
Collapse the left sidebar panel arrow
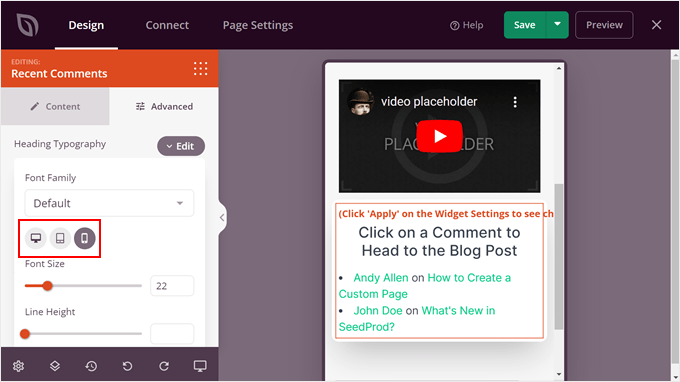tap(222, 217)
